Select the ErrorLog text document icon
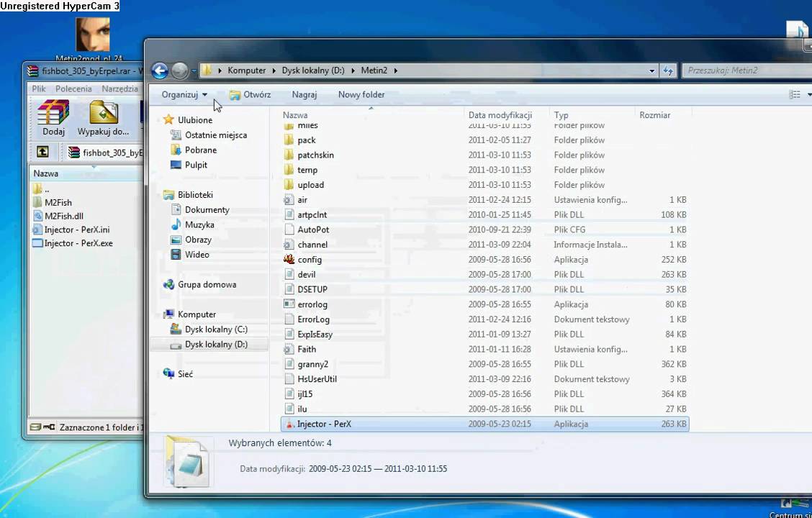This screenshot has height=518, width=812. 289,319
